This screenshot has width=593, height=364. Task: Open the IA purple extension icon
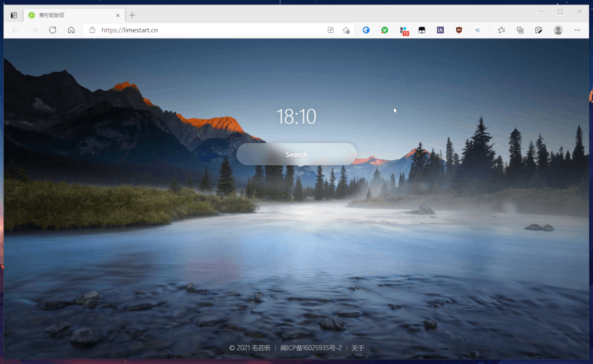[440, 30]
